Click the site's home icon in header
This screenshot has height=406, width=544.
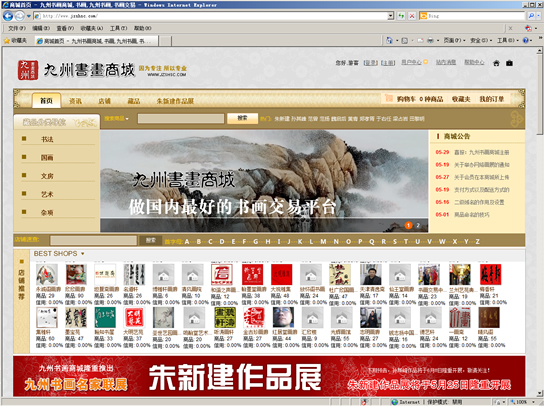tap(496, 63)
